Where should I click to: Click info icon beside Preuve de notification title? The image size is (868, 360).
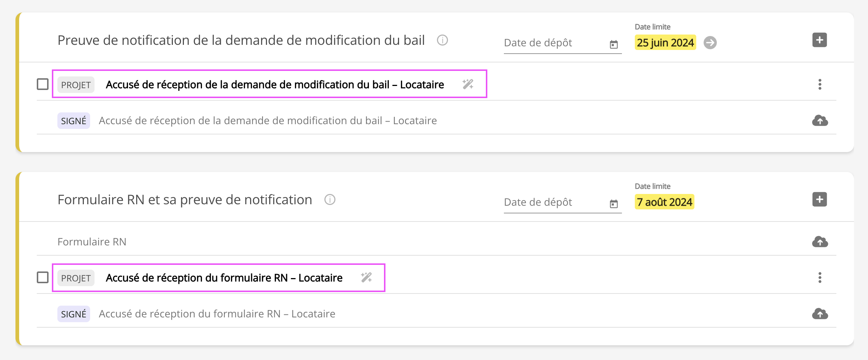click(442, 40)
